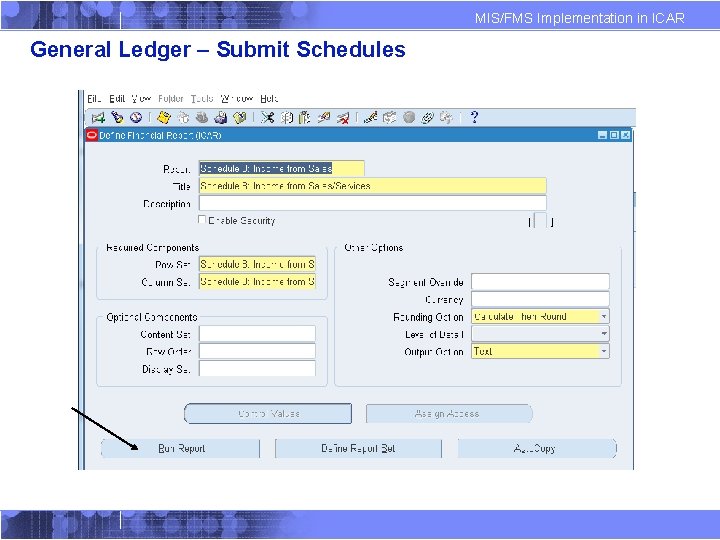Open the Help menu
The height and width of the screenshot is (540, 720).
(x=269, y=99)
